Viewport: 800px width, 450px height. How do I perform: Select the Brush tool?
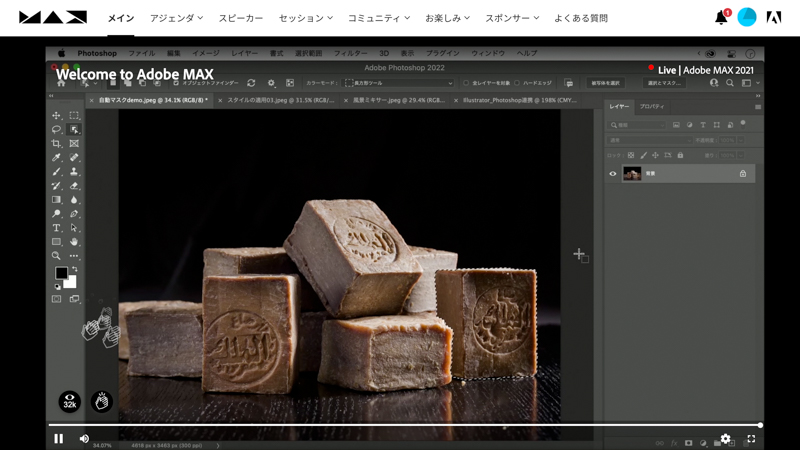pyautogui.click(x=56, y=172)
